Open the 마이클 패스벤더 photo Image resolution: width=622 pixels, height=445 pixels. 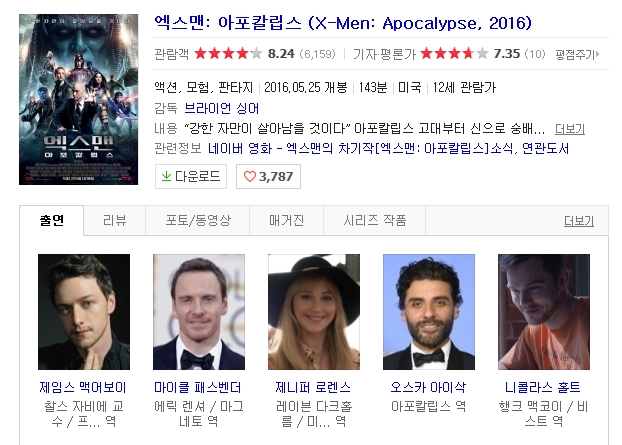pyautogui.click(x=199, y=312)
